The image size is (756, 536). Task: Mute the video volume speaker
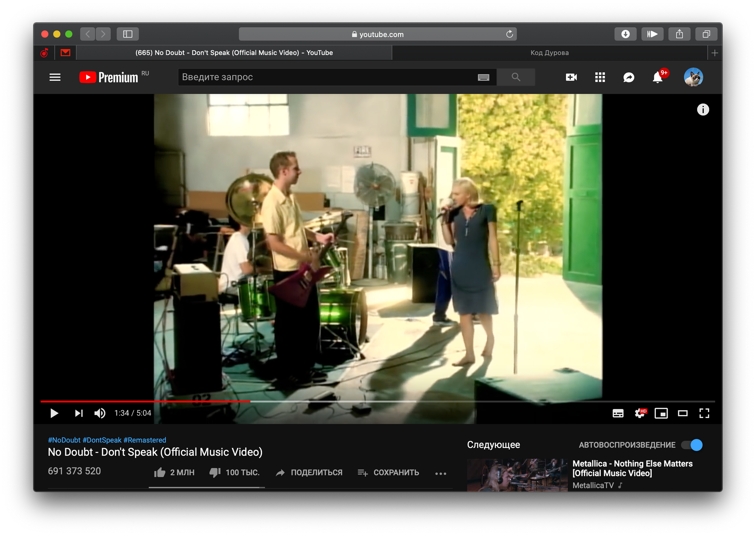pyautogui.click(x=100, y=413)
